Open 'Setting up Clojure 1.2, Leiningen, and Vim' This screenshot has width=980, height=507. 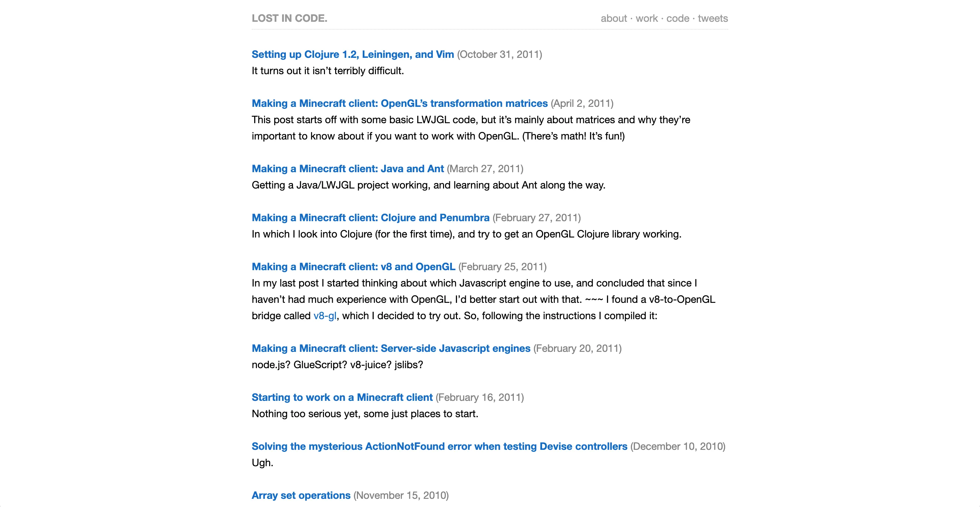pyautogui.click(x=353, y=54)
